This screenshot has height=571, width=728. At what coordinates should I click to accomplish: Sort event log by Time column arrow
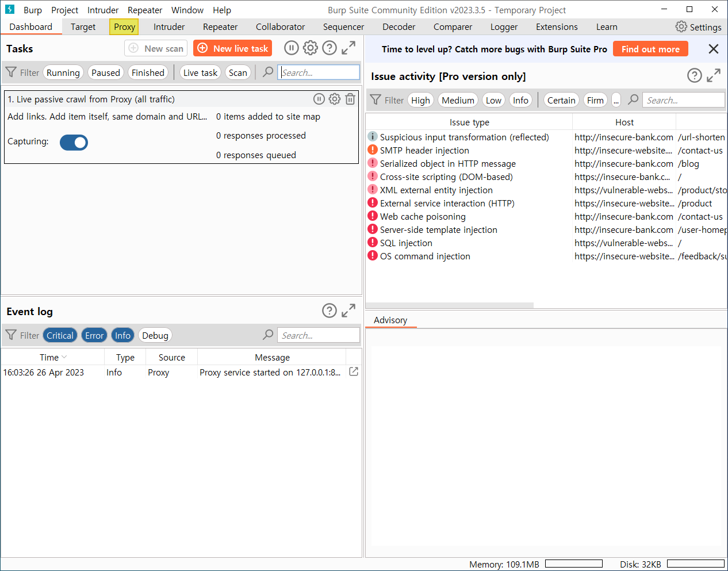(64, 357)
